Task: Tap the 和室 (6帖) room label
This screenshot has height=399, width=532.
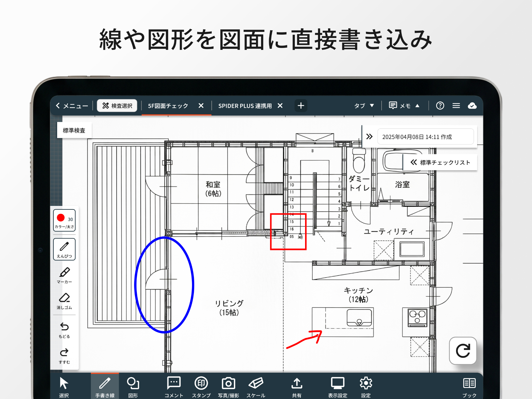Action: [213, 189]
